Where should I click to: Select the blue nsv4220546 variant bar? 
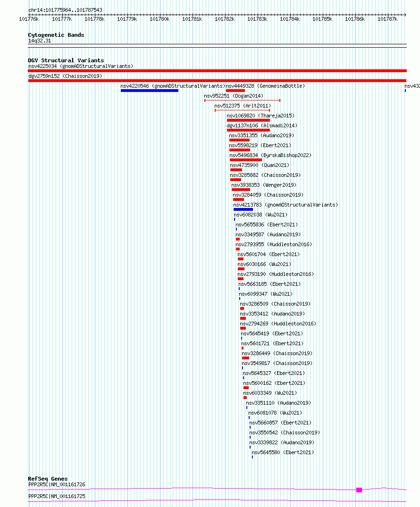click(150, 91)
